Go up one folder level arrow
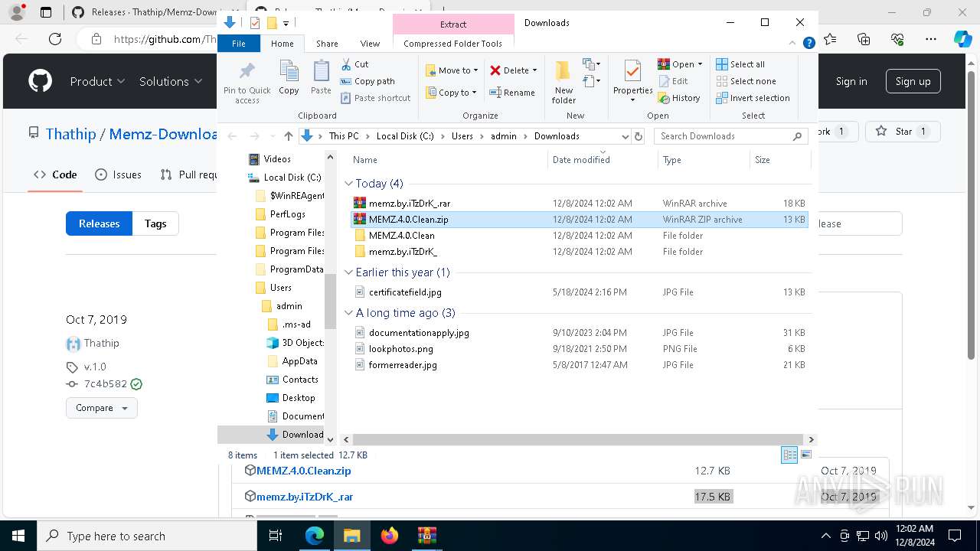 [x=288, y=136]
